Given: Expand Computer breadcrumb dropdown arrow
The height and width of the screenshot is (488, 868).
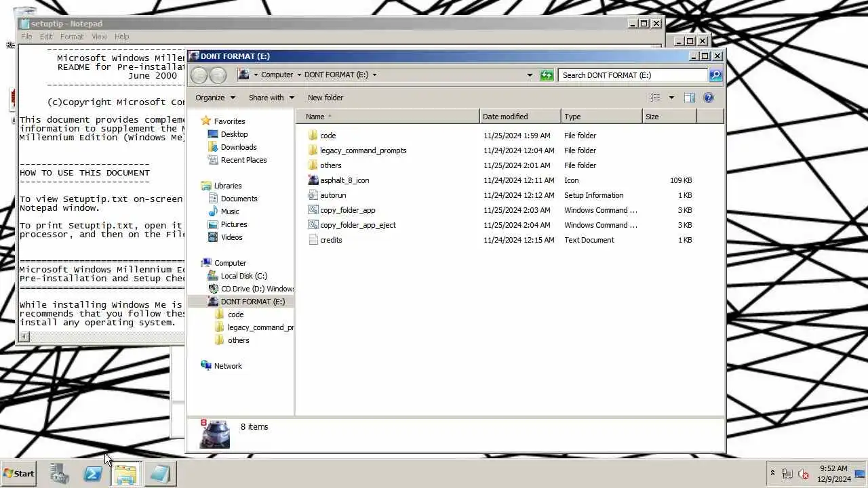Looking at the screenshot, I should 299,75.
